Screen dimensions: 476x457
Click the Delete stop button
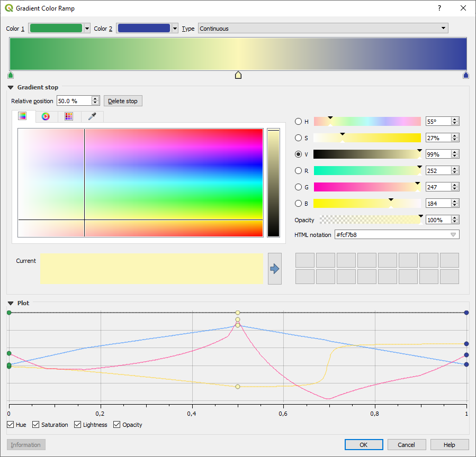[x=123, y=101]
